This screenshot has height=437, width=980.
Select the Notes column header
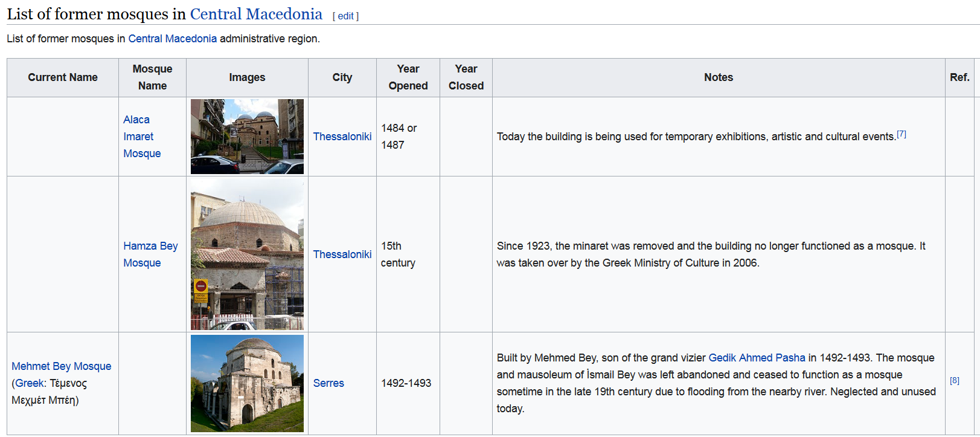(719, 77)
